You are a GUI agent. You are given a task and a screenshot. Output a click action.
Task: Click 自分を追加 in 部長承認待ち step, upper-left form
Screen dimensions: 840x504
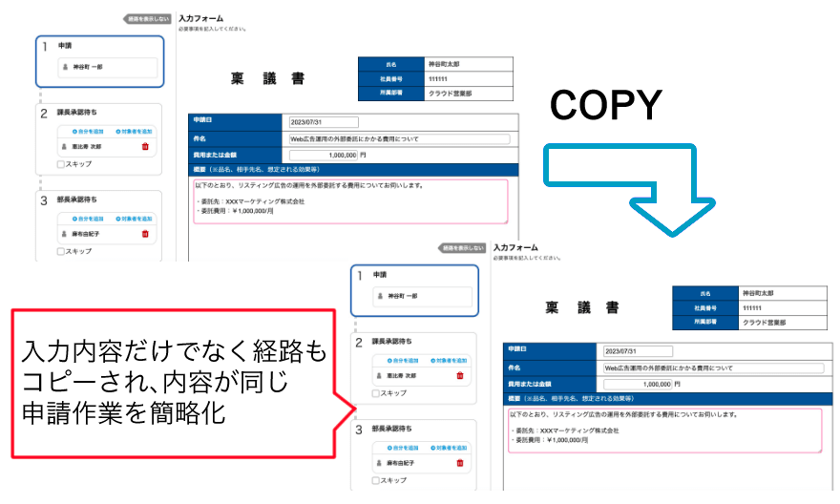88,219
